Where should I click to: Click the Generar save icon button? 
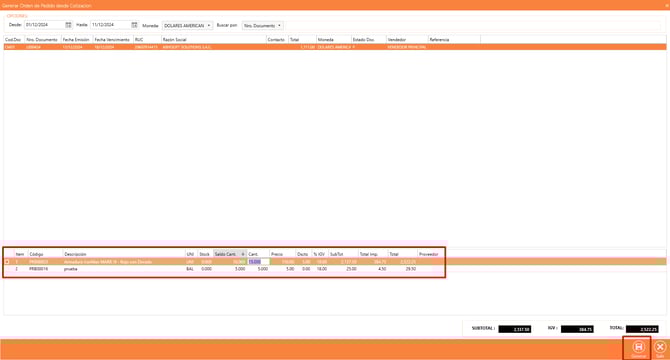tap(638, 348)
